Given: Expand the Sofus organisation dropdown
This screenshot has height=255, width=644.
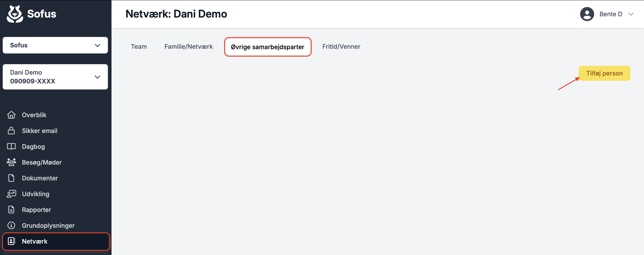Looking at the screenshot, I should pos(55,45).
